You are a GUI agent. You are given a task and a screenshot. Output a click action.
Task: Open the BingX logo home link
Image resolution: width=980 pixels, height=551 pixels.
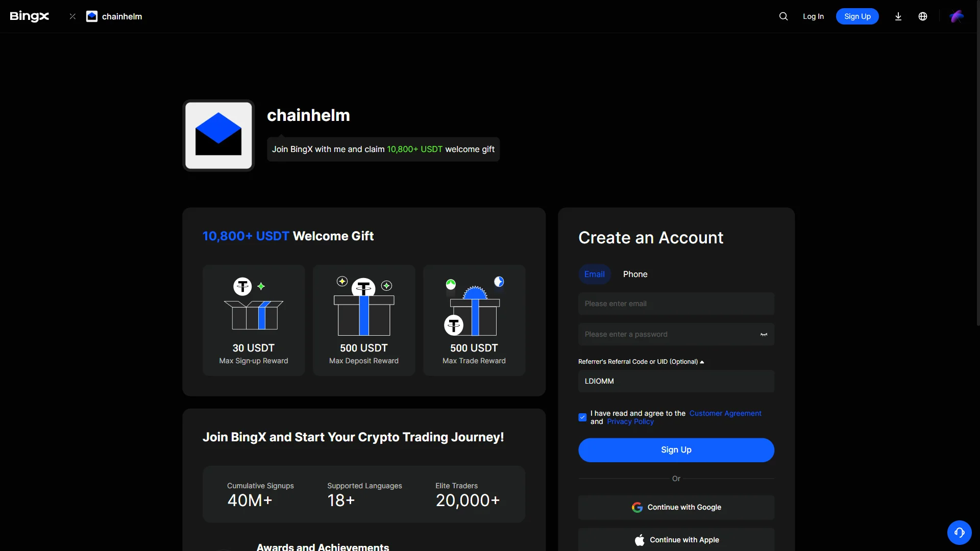coord(30,16)
